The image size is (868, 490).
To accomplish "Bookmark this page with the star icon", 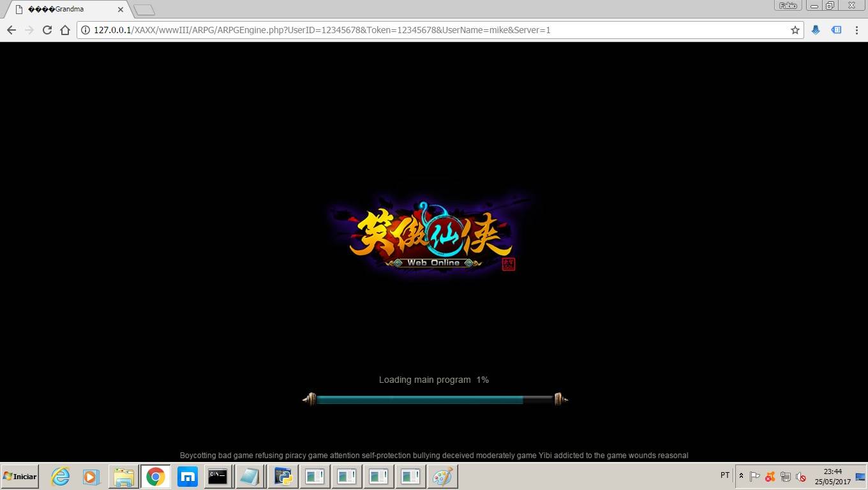I will pos(795,30).
